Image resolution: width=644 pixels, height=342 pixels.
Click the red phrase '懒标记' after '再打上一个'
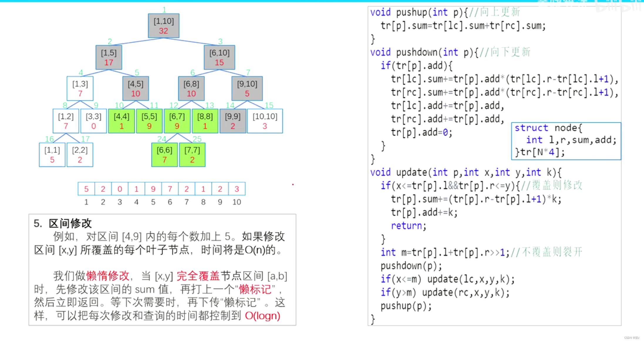point(255,289)
